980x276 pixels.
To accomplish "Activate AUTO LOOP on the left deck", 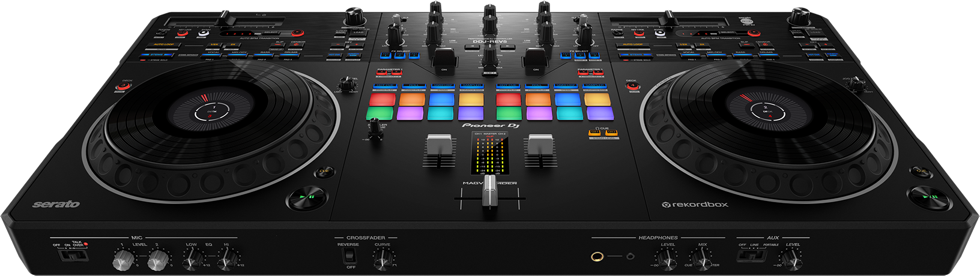I will click(163, 44).
